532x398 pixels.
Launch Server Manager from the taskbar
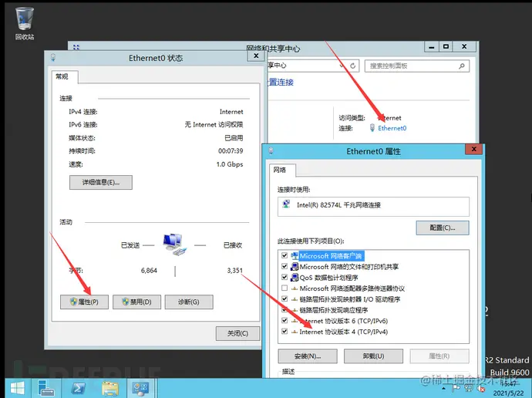tap(46, 388)
